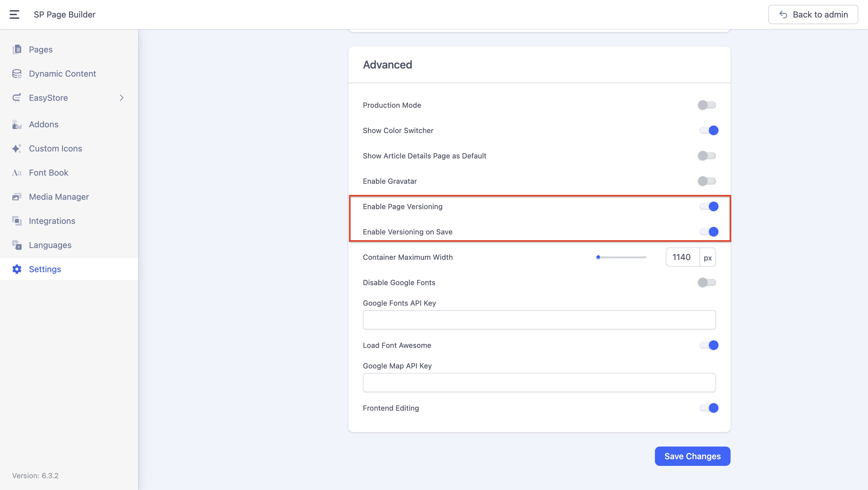Enable the Production Mode toggle
This screenshot has height=490, width=868.
[707, 105]
